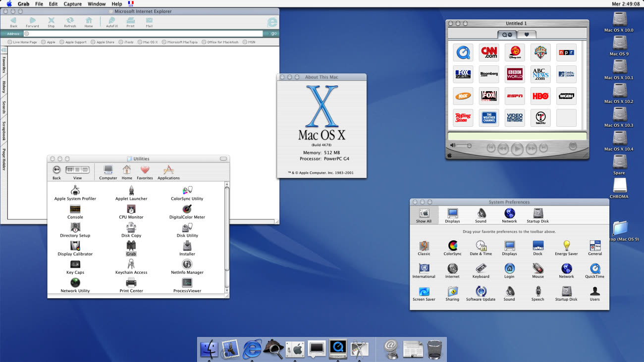
Task: Click the CNN.com channel in QuickTime
Action: [489, 52]
